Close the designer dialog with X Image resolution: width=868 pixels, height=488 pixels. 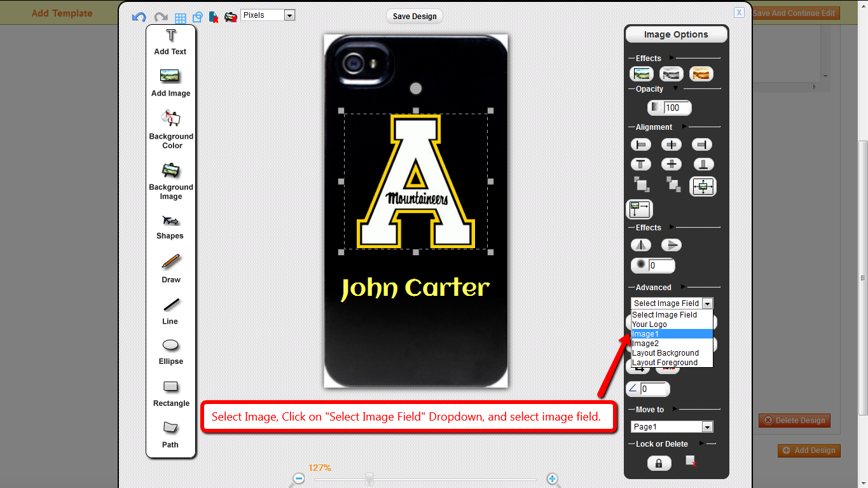coord(739,12)
